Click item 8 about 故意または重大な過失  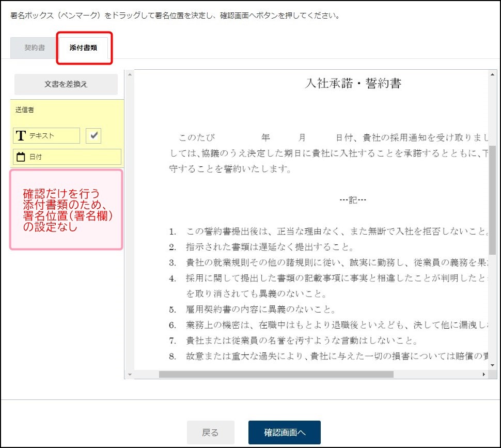(328, 356)
